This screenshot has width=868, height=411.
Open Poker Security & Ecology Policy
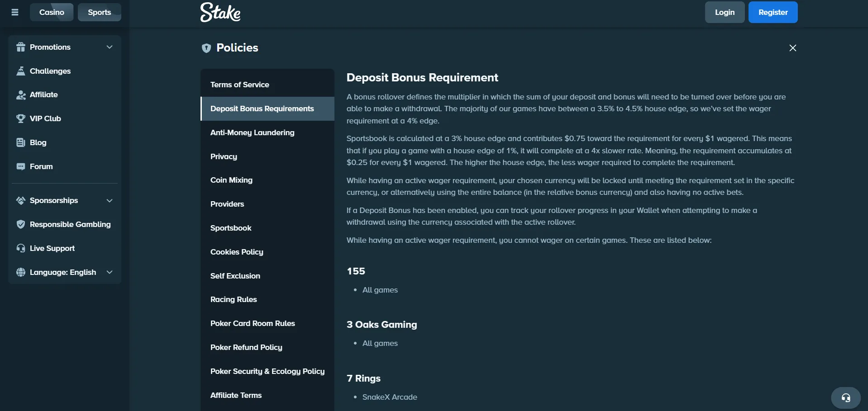pyautogui.click(x=267, y=371)
